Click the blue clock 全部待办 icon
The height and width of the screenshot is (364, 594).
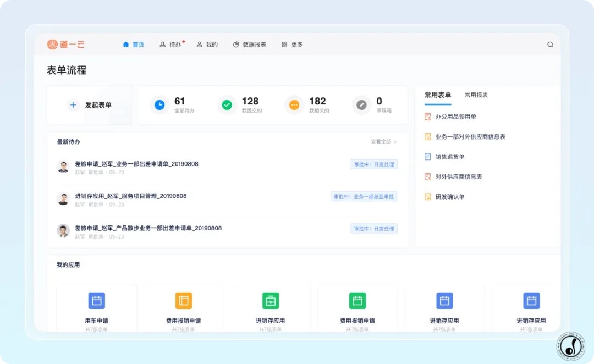coord(159,104)
